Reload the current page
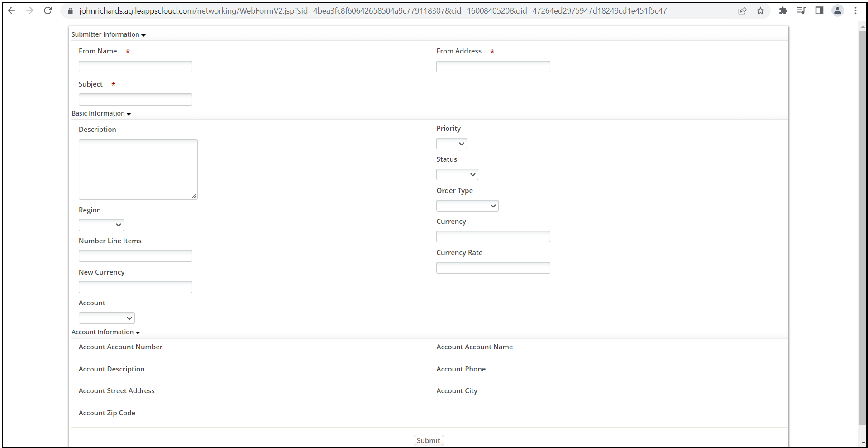Screen dimensions: 868x448 [x=48, y=10]
